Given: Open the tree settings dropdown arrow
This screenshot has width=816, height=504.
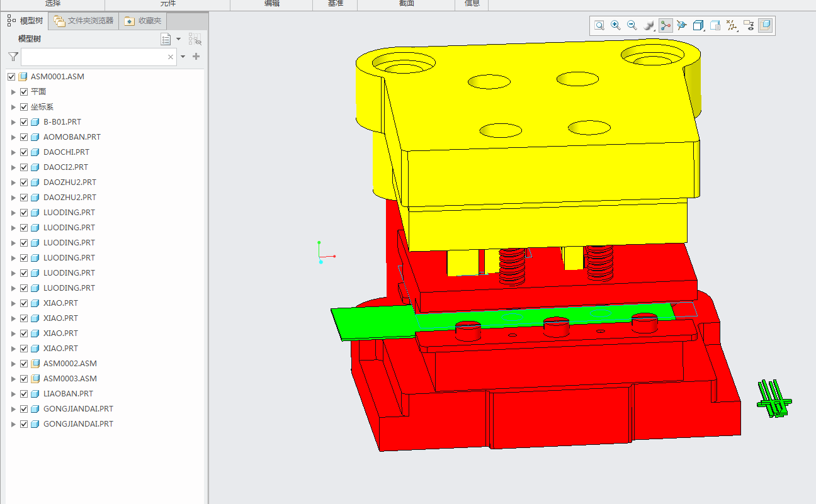Looking at the screenshot, I should coord(178,39).
